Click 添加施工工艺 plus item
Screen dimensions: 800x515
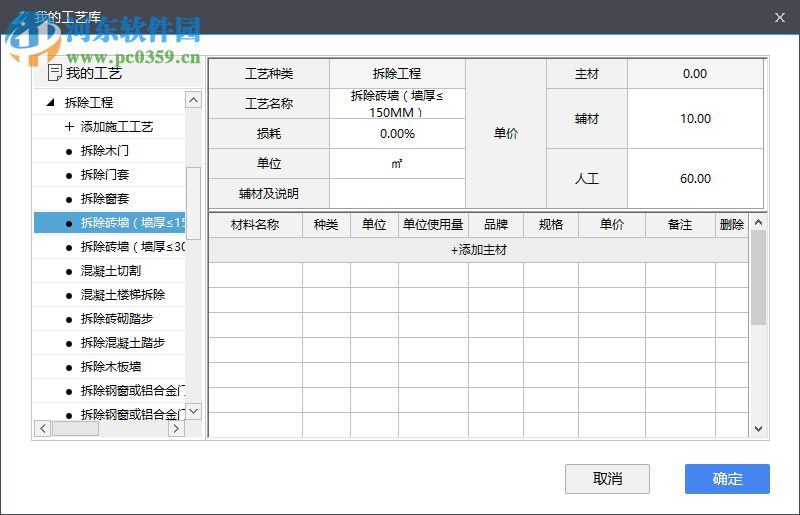[x=109, y=127]
